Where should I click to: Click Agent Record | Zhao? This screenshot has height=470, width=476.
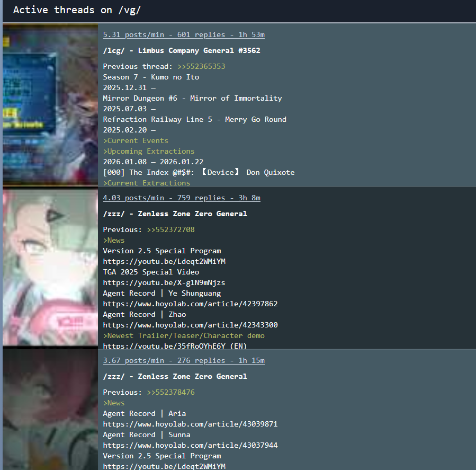pos(145,314)
